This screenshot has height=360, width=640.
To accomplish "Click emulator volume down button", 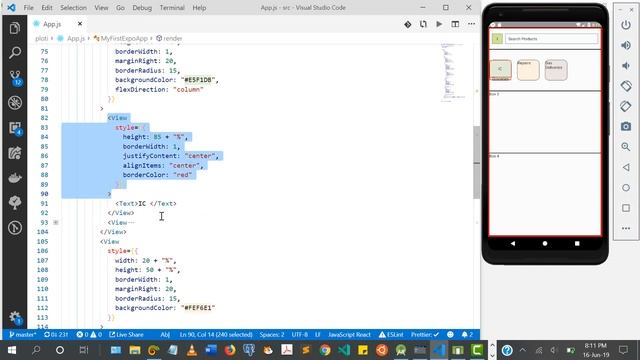I will pyautogui.click(x=626, y=66).
